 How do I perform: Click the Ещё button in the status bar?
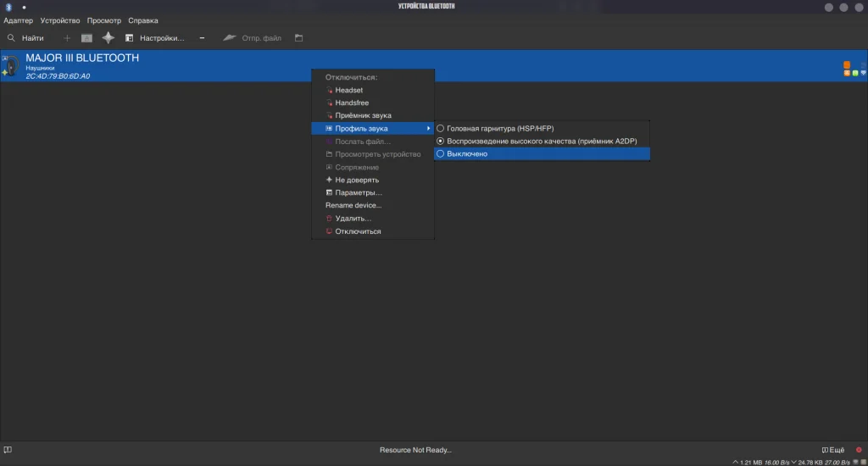833,450
